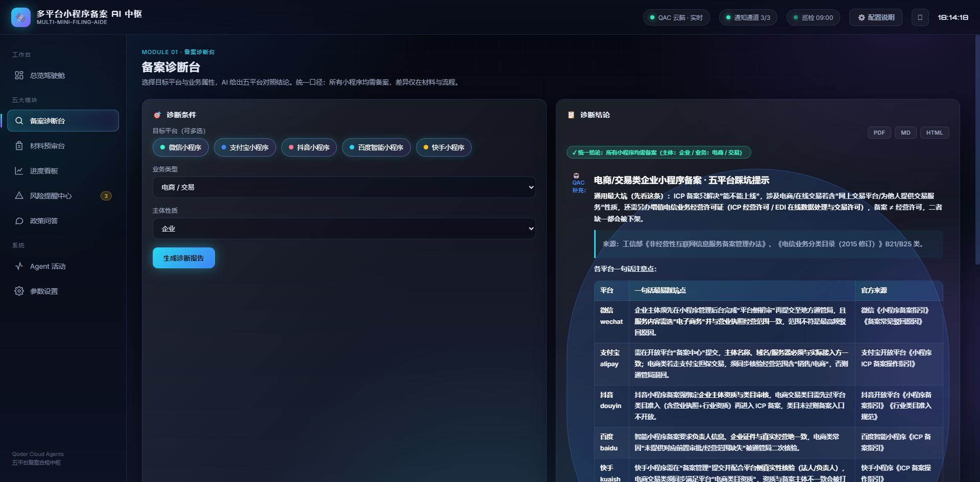Open 配置说明 button
This screenshot has width=980, height=482.
[876, 17]
